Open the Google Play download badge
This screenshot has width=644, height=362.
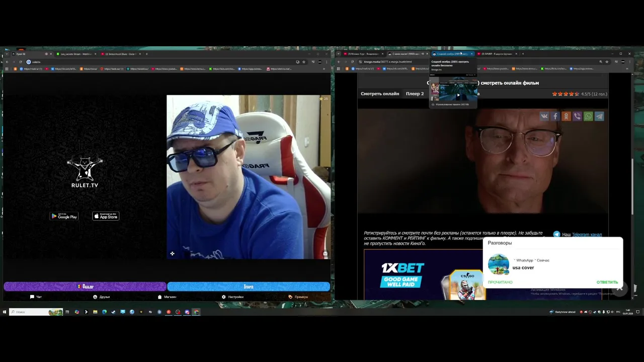pyautogui.click(x=64, y=216)
